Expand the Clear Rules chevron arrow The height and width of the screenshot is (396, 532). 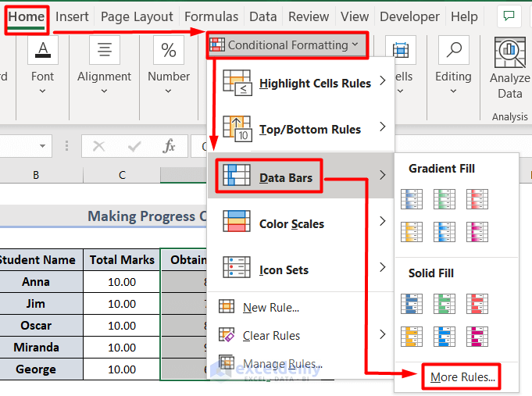click(x=383, y=334)
